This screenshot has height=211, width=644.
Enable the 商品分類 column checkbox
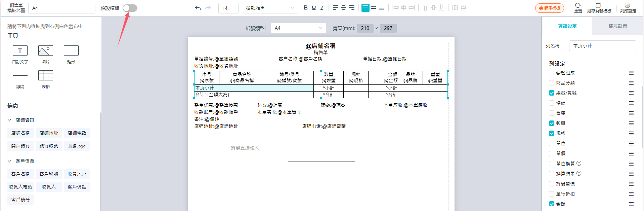click(x=552, y=83)
